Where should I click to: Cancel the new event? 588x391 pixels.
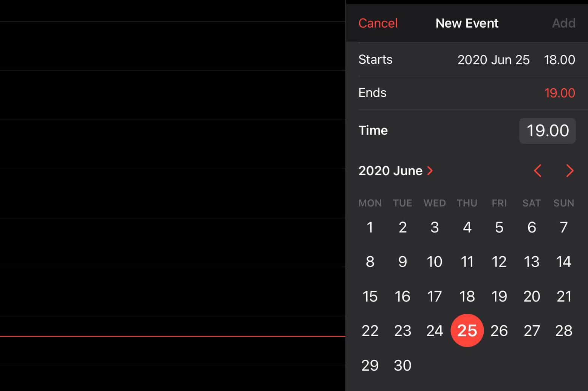(378, 23)
